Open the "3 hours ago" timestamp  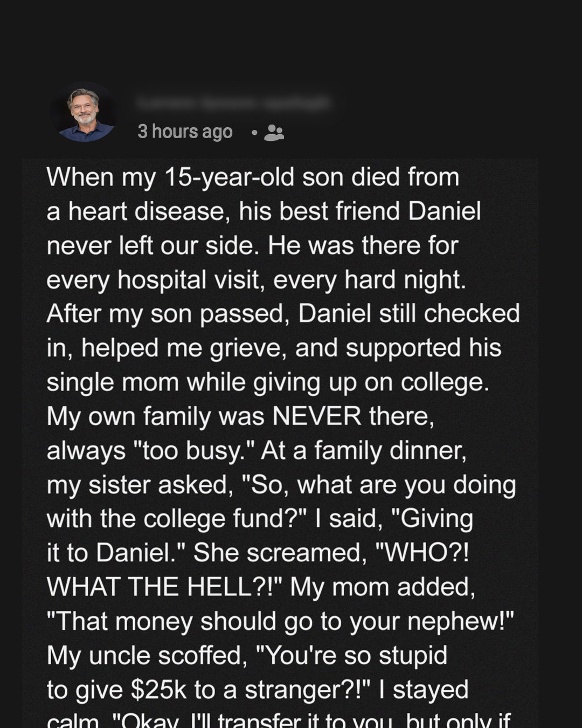click(x=185, y=132)
